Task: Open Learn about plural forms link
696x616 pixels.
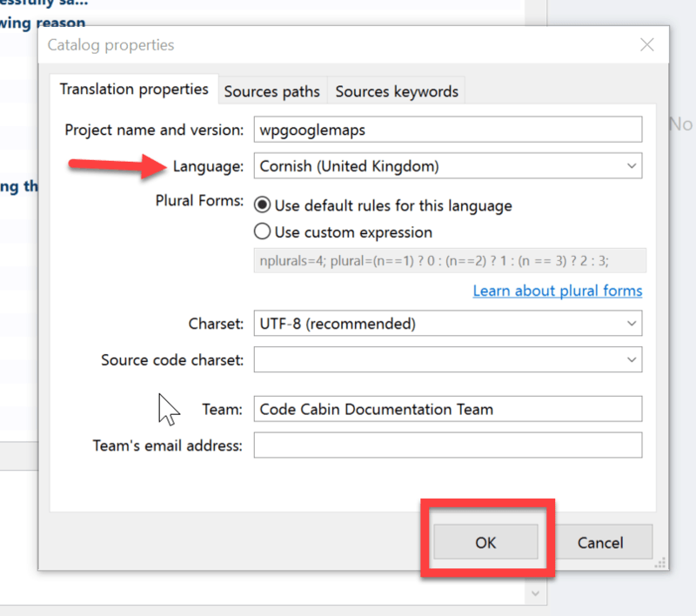Action: 557,291
